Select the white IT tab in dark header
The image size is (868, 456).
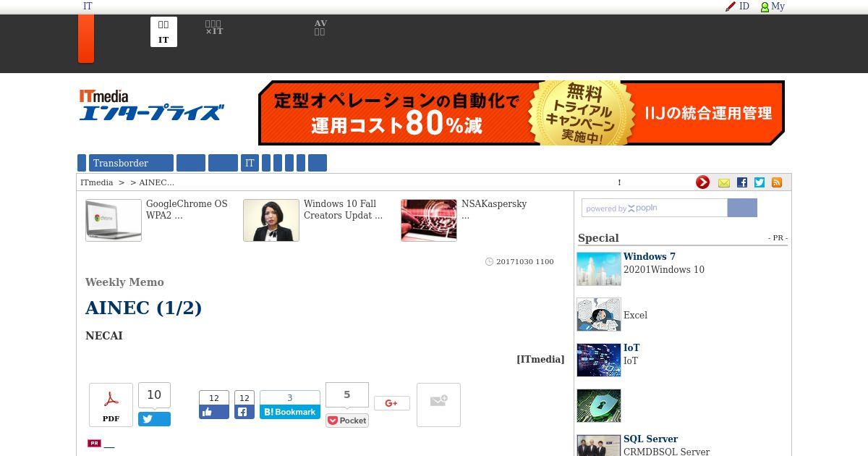[x=163, y=32]
